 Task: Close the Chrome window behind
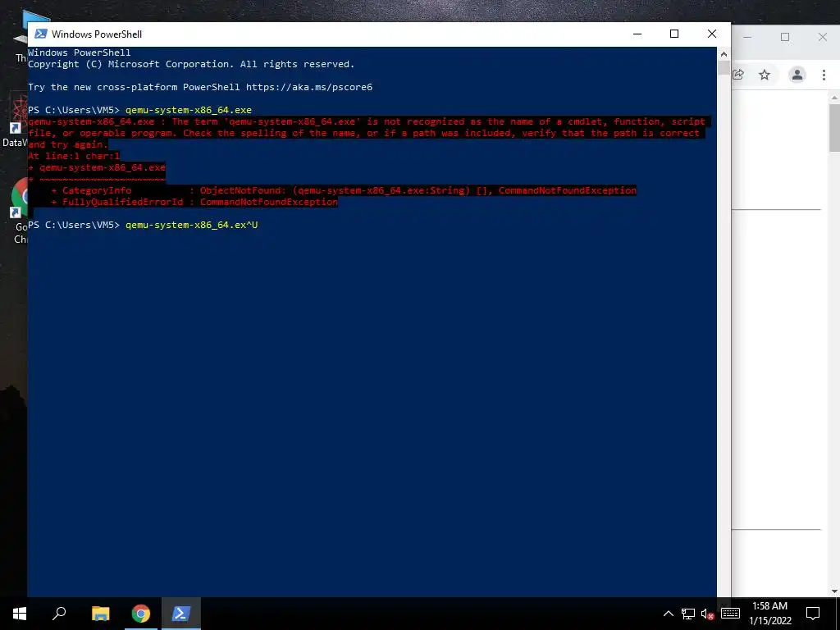point(822,37)
